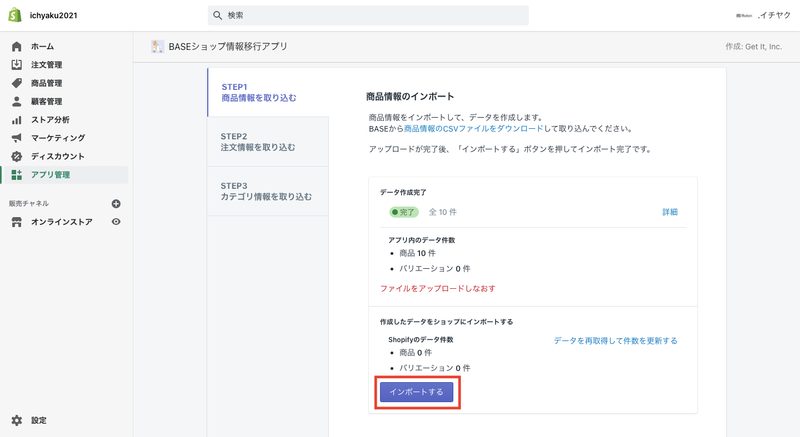800x437 pixels.
Task: Click the インポートする button
Action: point(416,392)
